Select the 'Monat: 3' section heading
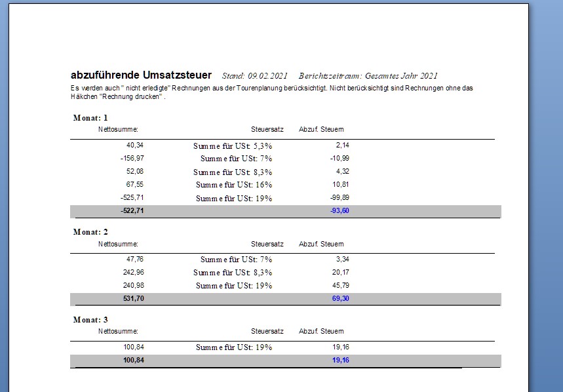This screenshot has width=563, height=392. tap(90, 320)
